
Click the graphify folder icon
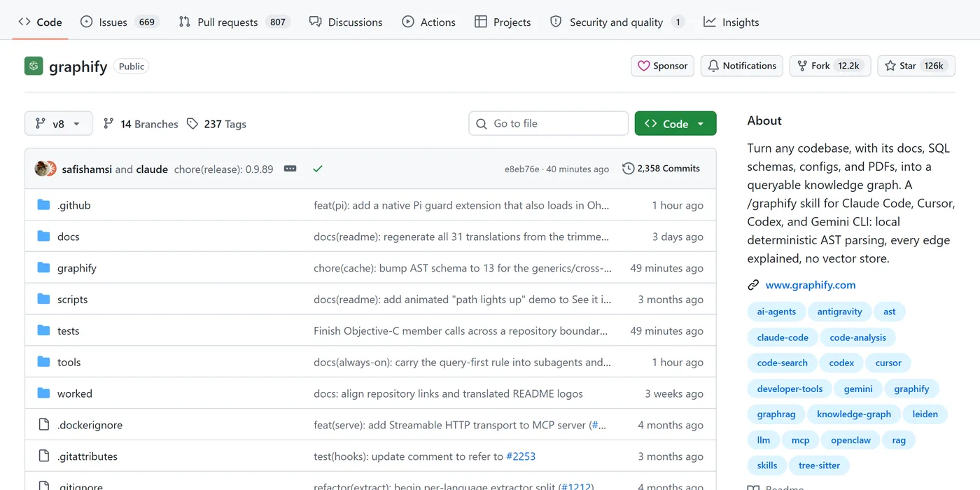tap(43, 268)
